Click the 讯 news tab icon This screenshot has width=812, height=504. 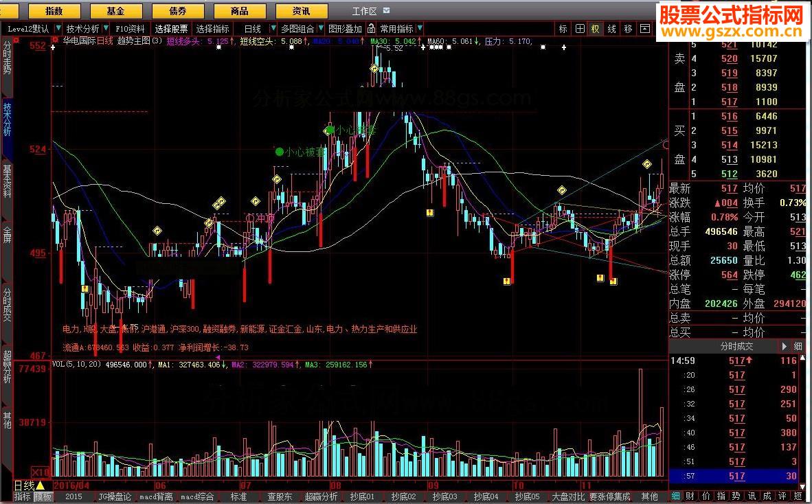(x=752, y=496)
